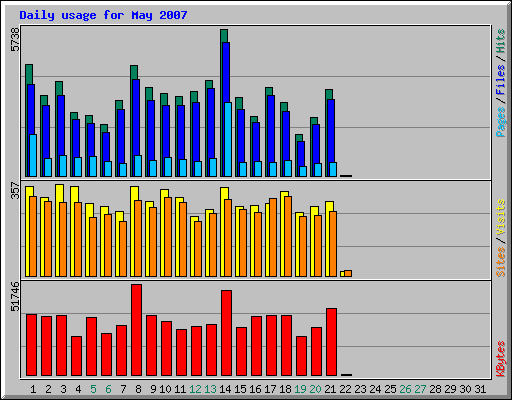512x400 pixels.
Task: Click the Pages legend label
Action: (501, 122)
